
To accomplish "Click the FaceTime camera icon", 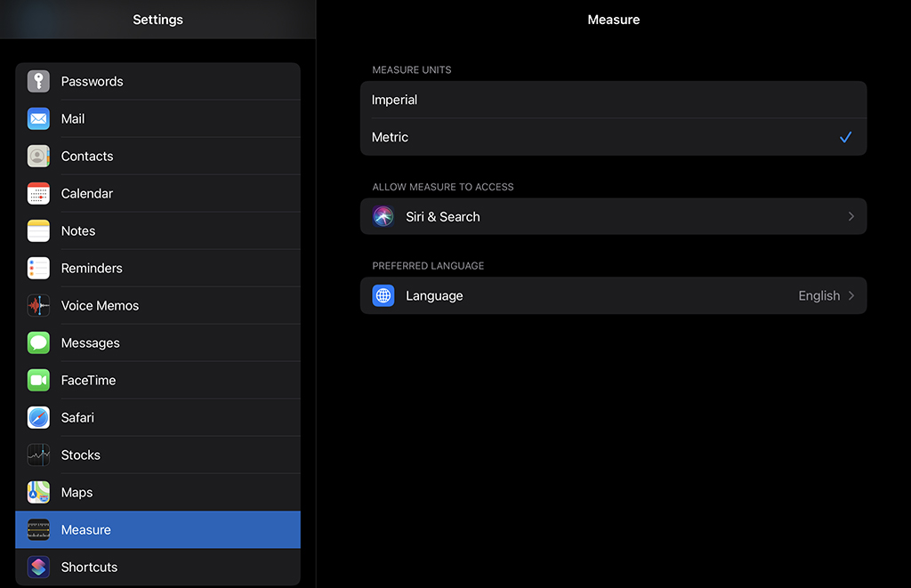I will [x=38, y=380].
